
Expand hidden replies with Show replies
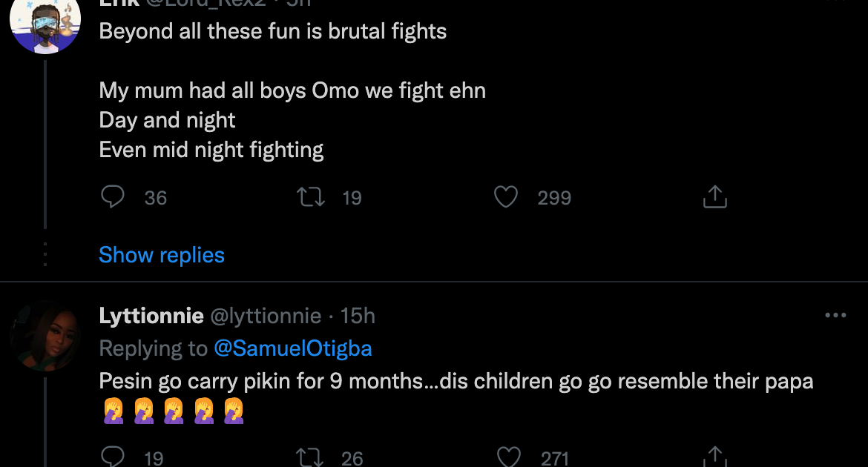(x=162, y=255)
